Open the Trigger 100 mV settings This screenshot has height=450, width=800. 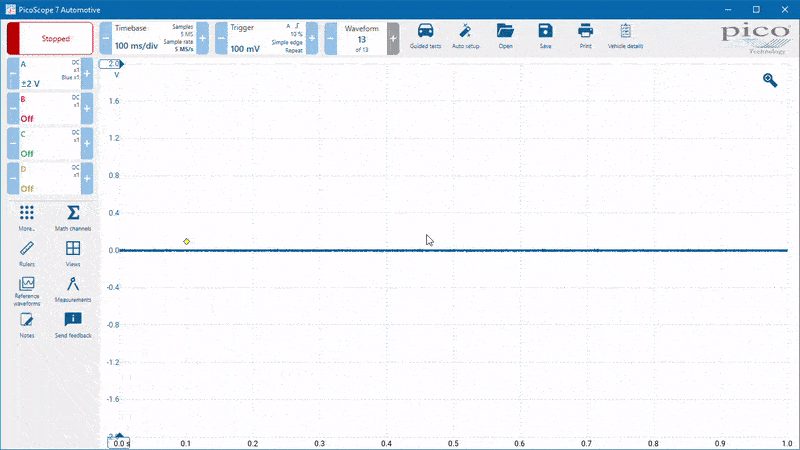(266, 38)
